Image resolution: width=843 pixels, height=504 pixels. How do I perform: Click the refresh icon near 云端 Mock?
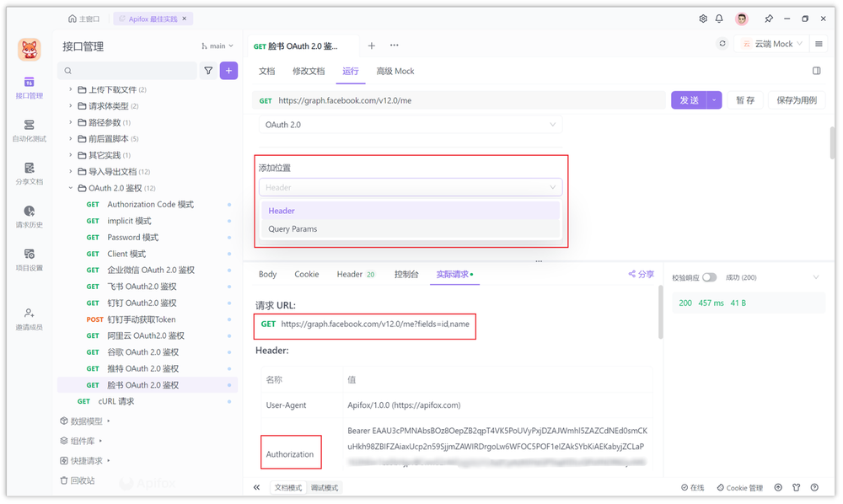pyautogui.click(x=722, y=43)
